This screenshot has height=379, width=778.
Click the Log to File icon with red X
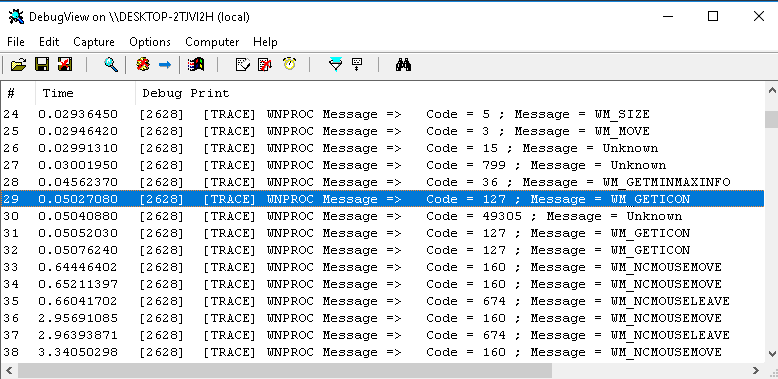pos(65,64)
